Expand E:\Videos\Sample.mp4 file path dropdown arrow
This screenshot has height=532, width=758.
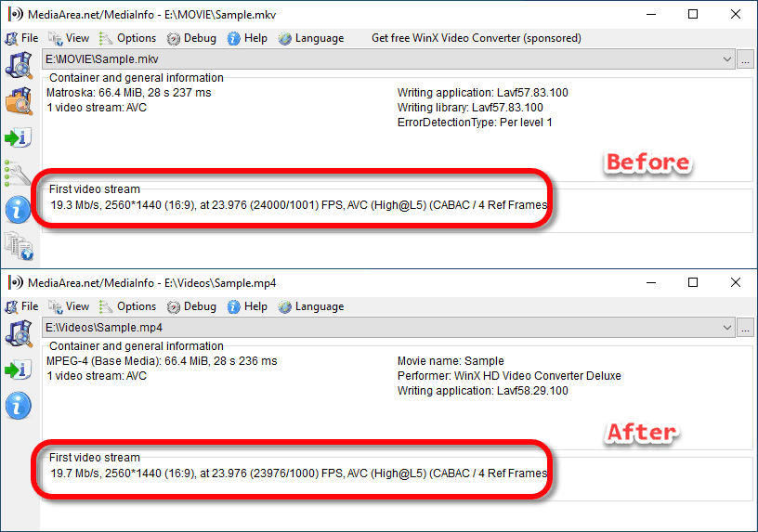point(726,328)
